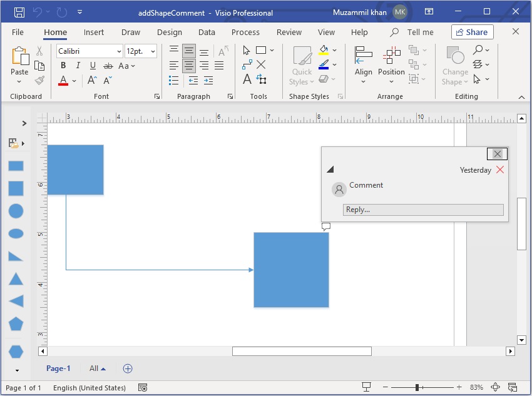This screenshot has width=532, height=396.
Task: Click the Format Painter brush icon
Action: point(39,80)
